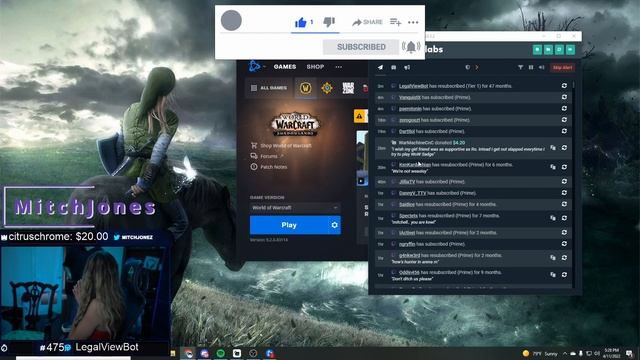Select the World of Warcraft game icon
The height and width of the screenshot is (360, 640).
pyautogui.click(x=305, y=88)
